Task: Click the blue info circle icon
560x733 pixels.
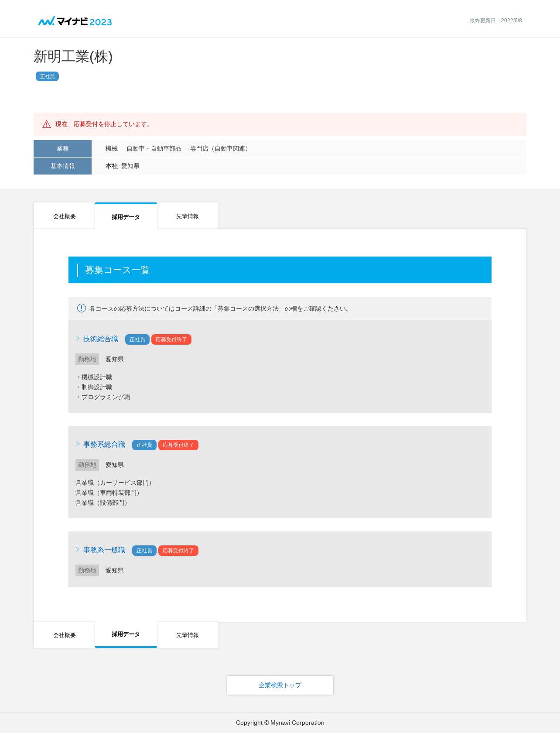Action: tap(82, 308)
